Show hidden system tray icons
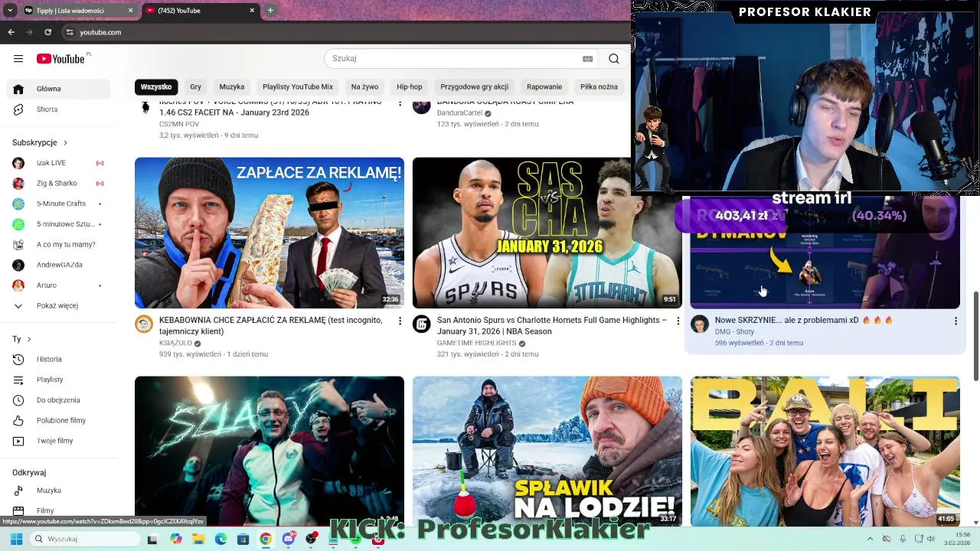Viewport: 980px width, 551px height. [x=870, y=540]
